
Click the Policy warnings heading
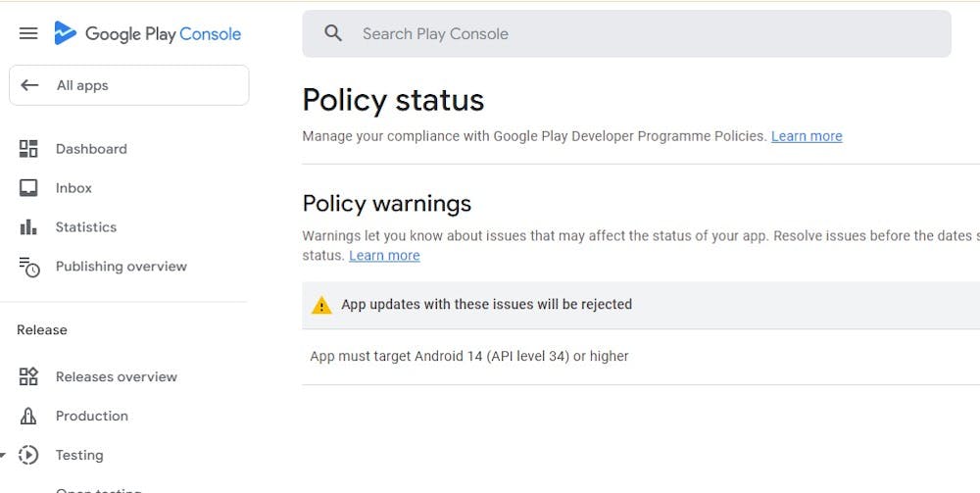point(387,204)
